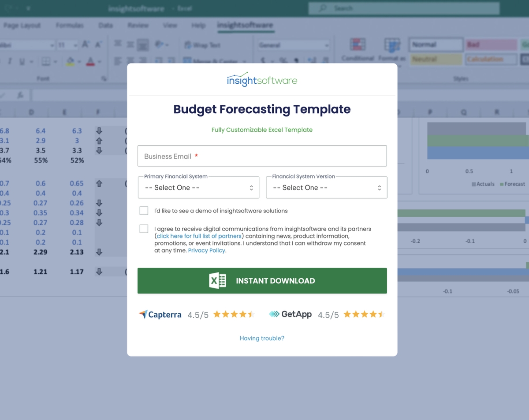529x420 pixels.
Task: Click the Having trouble? link
Action: (262, 338)
